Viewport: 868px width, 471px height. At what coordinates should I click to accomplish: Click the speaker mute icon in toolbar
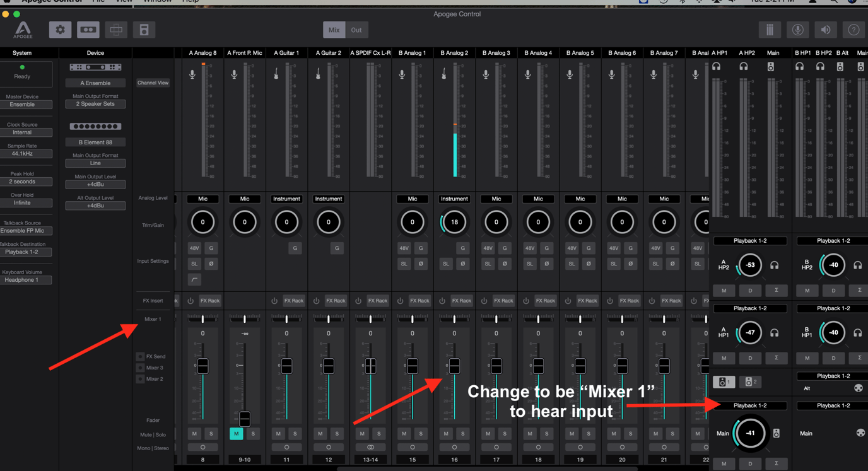pos(824,29)
